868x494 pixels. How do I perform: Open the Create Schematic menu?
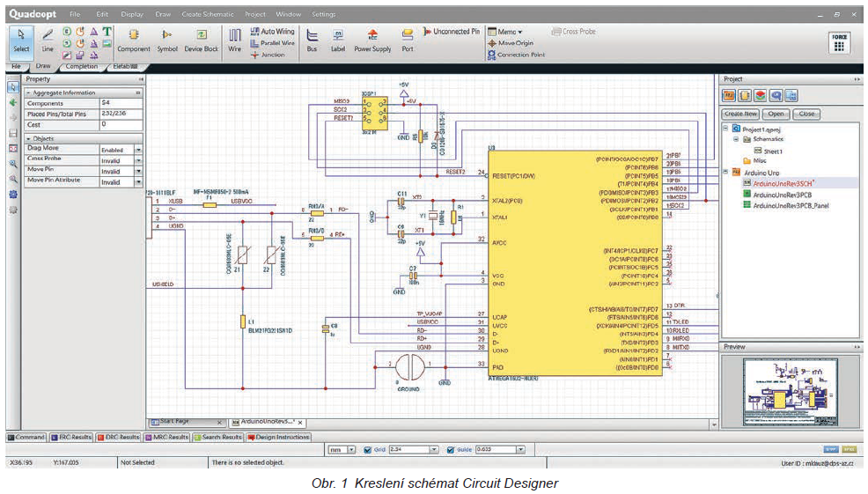(x=208, y=14)
